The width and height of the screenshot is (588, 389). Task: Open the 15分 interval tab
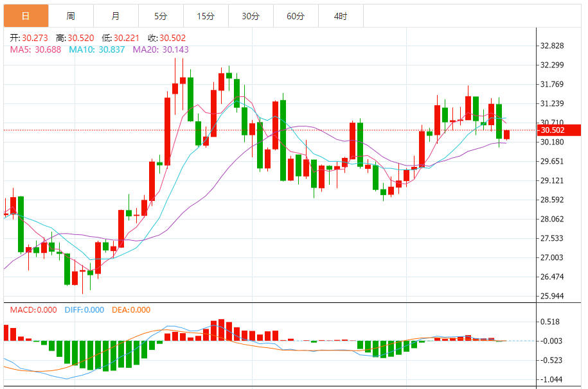coord(206,16)
